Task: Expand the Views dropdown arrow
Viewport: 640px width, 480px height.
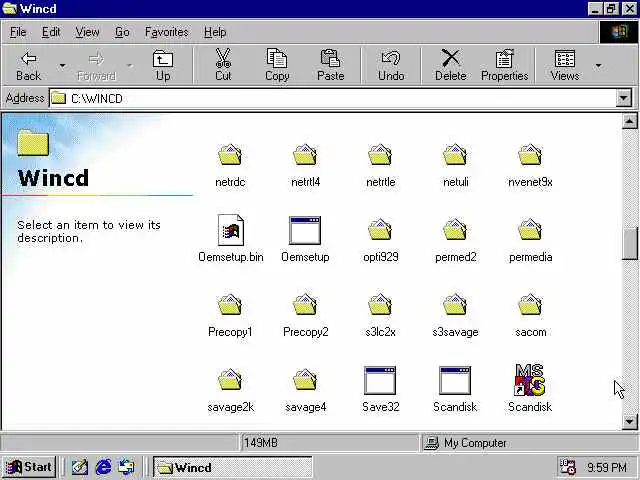Action: click(598, 65)
